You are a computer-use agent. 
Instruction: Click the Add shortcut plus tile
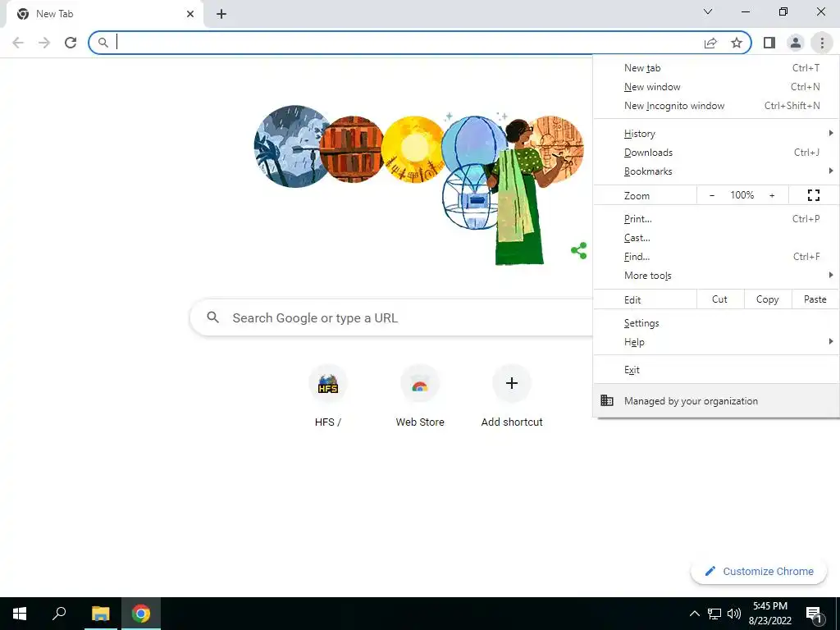tap(512, 396)
